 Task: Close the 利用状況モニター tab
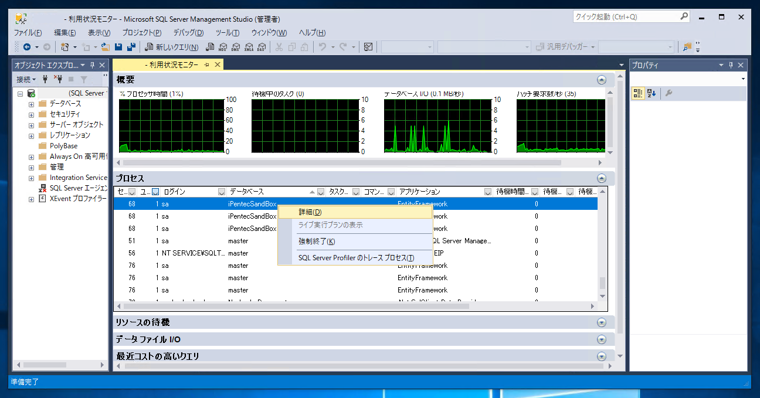pos(218,64)
